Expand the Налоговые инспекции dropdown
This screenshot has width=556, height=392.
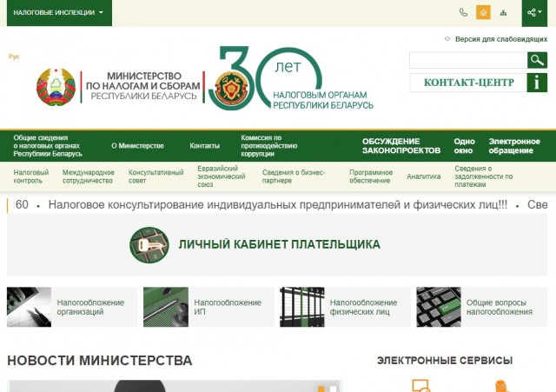(x=59, y=13)
